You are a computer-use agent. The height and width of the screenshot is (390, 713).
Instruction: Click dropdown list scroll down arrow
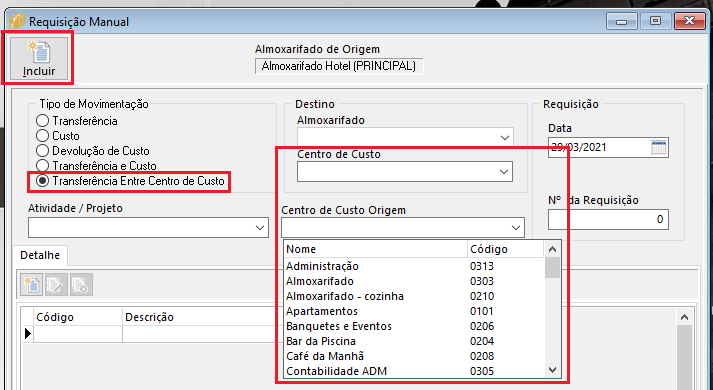[x=552, y=370]
